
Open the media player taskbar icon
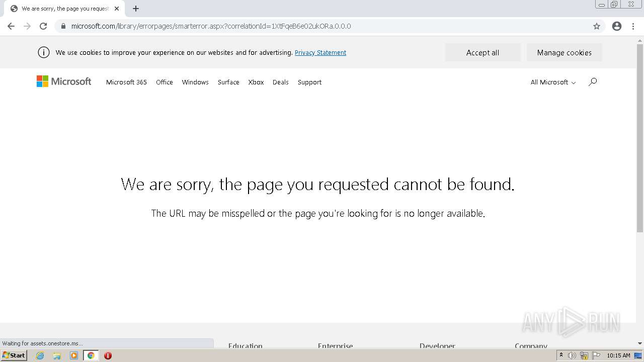pyautogui.click(x=74, y=355)
